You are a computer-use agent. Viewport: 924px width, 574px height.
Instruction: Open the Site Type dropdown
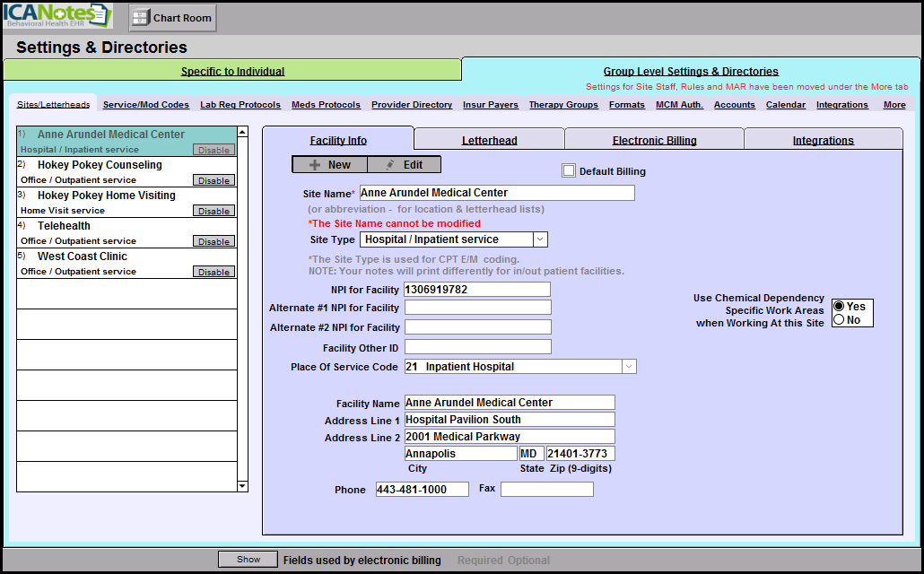(x=539, y=239)
